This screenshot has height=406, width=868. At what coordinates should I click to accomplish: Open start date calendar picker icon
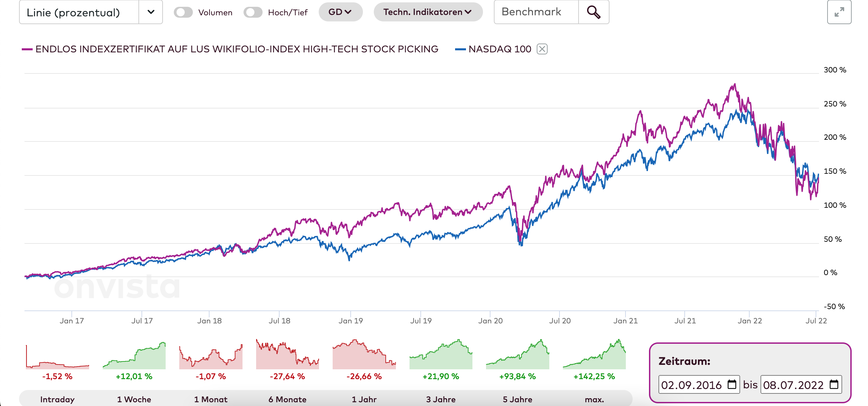click(x=732, y=385)
